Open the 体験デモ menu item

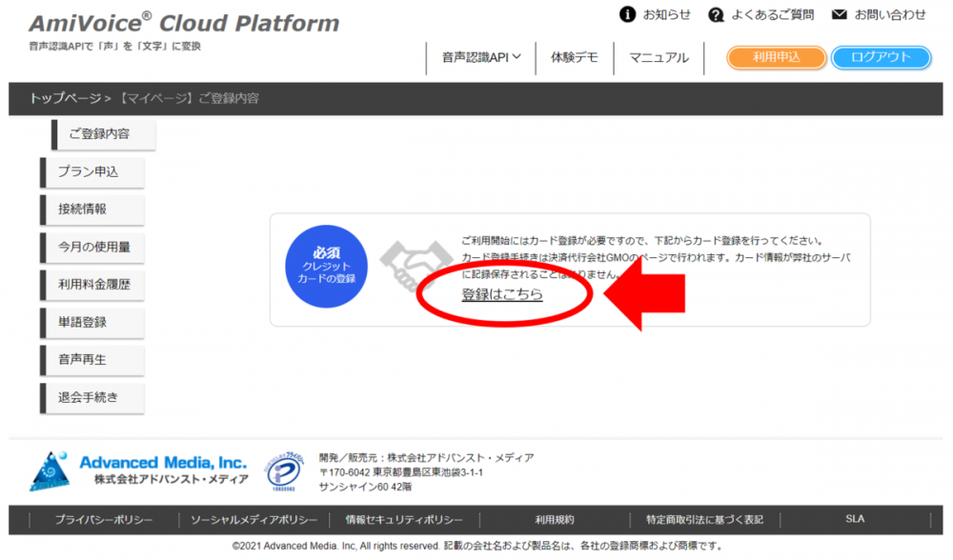coord(575,58)
